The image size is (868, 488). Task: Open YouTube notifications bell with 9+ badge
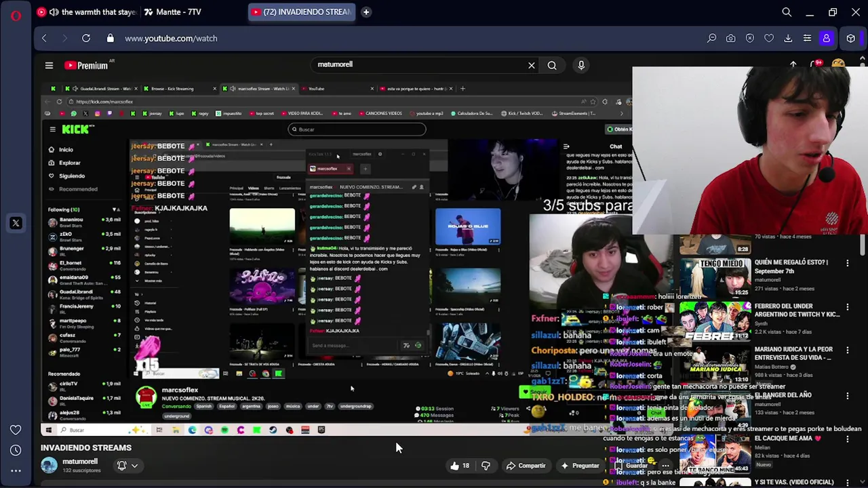coord(815,65)
